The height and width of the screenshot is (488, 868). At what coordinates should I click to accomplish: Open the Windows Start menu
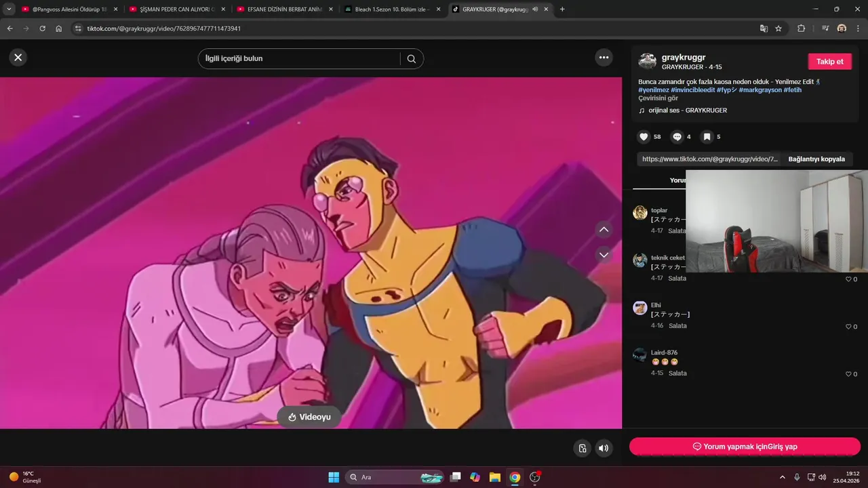click(334, 477)
